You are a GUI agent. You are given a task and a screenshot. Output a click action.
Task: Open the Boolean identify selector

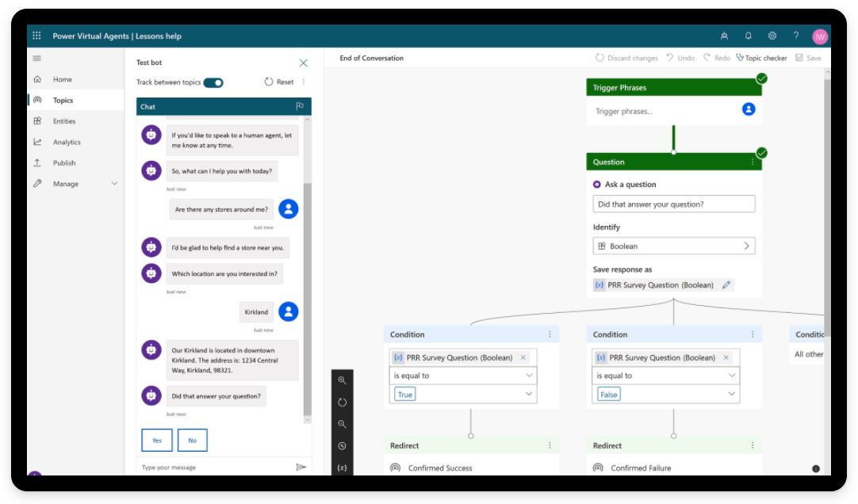tap(673, 246)
